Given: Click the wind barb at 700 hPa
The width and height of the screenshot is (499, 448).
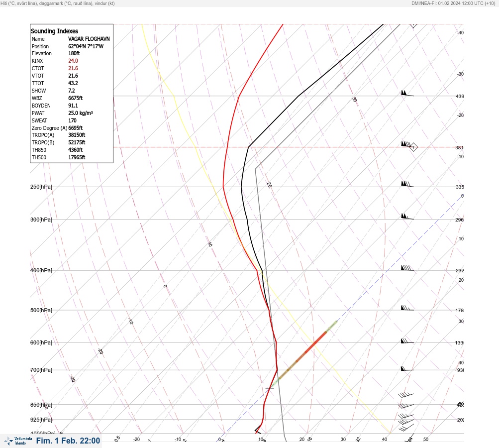Looking at the screenshot, I should coord(407,368).
